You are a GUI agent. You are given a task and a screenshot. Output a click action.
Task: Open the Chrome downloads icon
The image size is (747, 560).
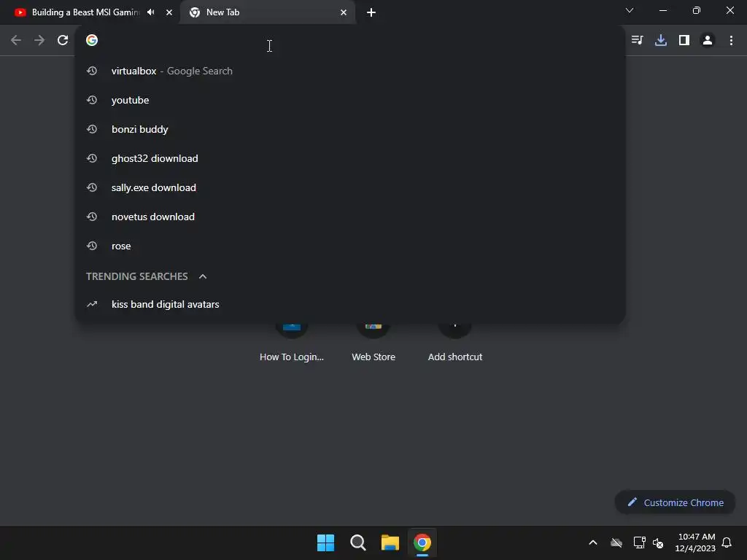coord(661,41)
